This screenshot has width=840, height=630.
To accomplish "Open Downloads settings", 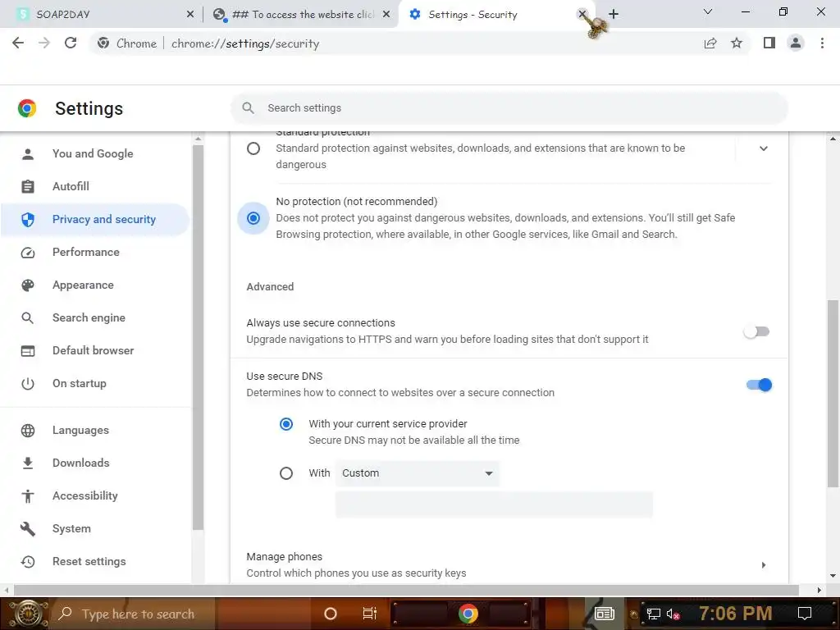I will tap(81, 463).
